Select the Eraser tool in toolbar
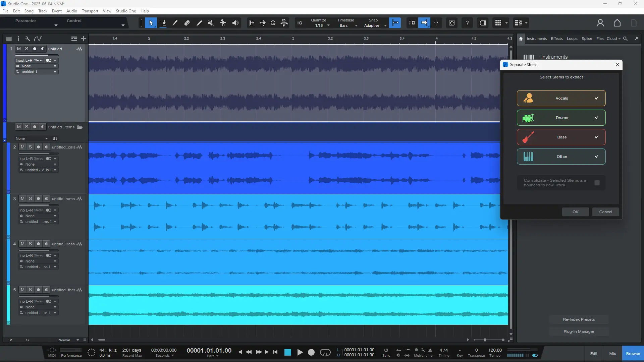 click(187, 23)
